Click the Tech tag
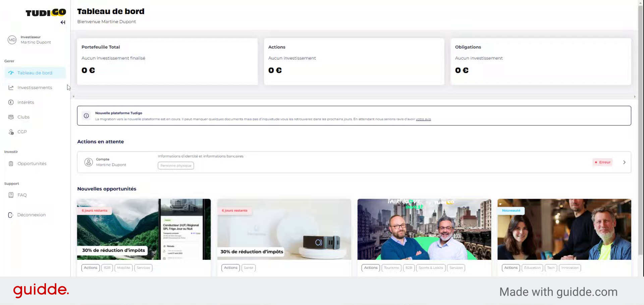 coord(551,268)
